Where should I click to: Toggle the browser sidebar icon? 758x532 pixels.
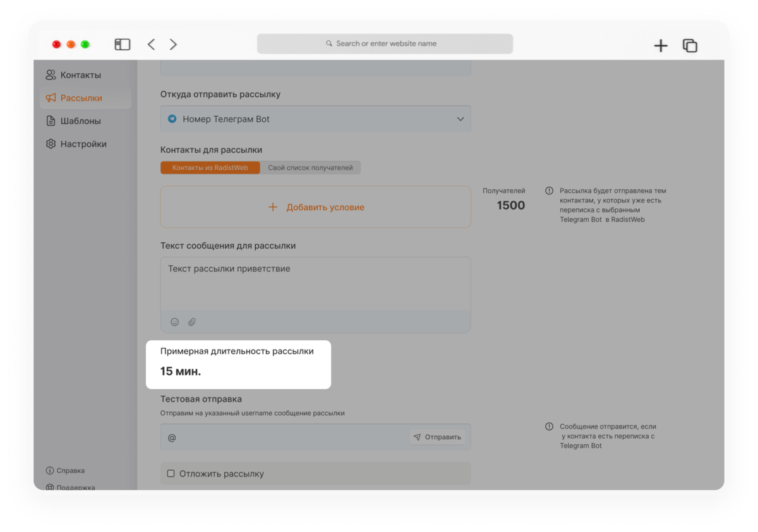(123, 44)
